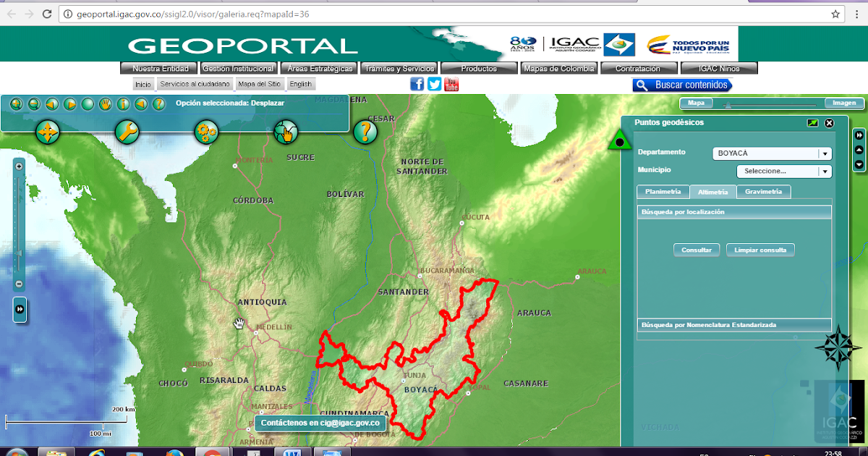Open the Mapas de Colombia menu

tap(558, 68)
